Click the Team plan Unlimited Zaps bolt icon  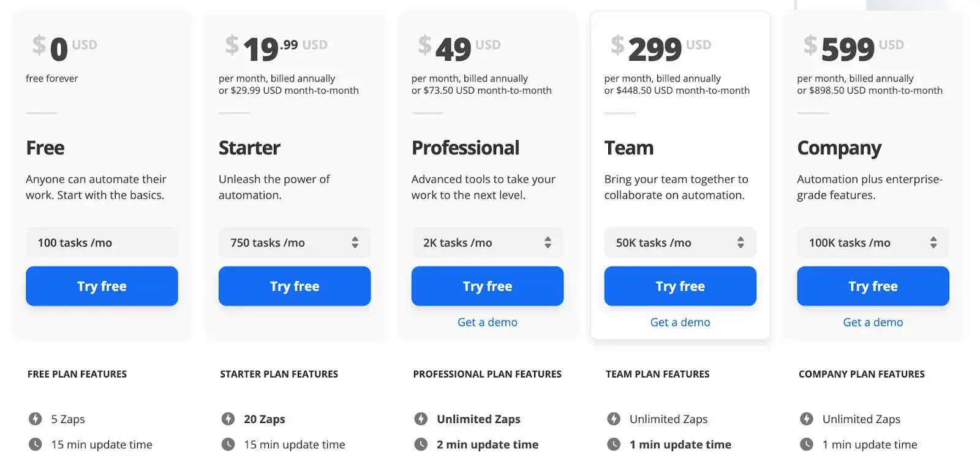[614, 419]
